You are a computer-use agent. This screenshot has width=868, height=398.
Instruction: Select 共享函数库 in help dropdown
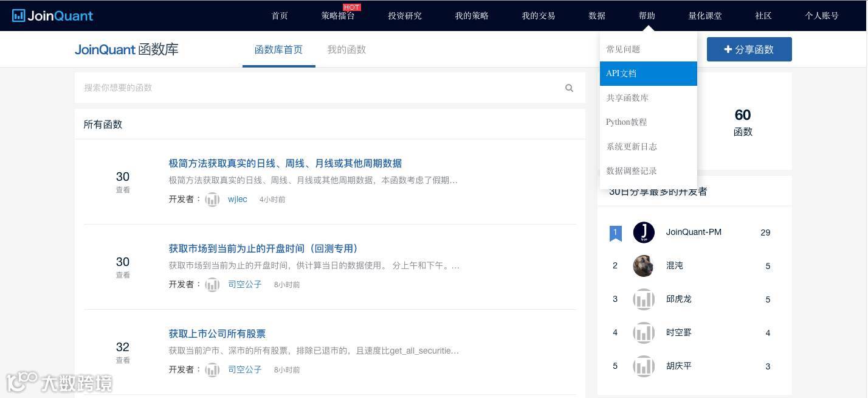[648, 98]
